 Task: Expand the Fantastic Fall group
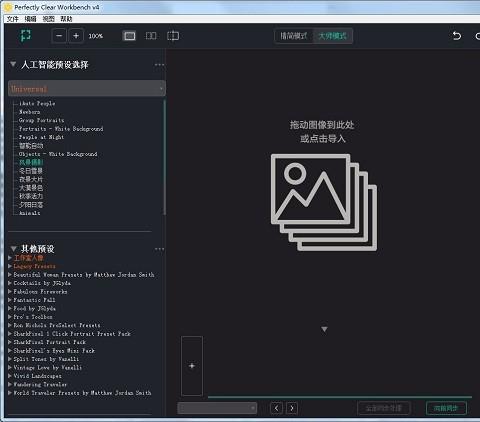pos(10,300)
